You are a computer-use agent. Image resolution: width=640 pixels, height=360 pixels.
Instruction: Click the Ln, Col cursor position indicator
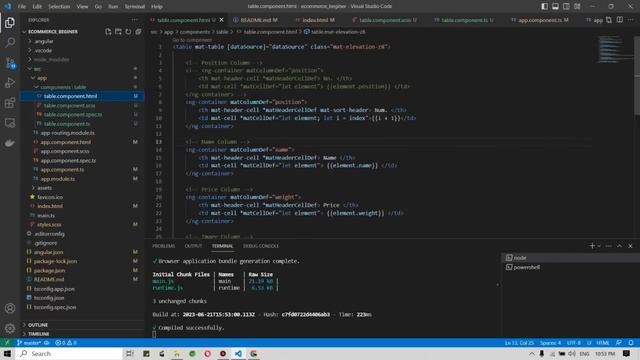519,343
